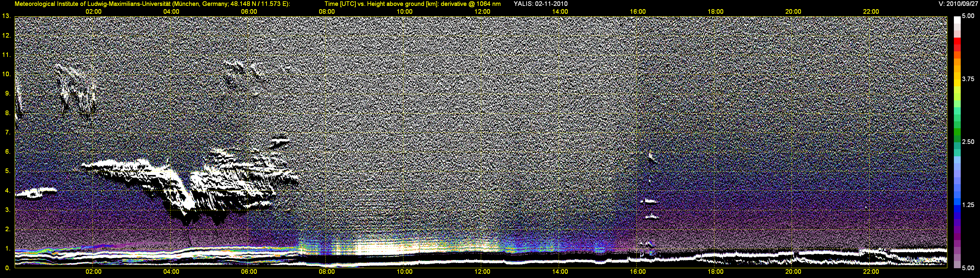Pick the 4. km height axis label

(x=7, y=190)
